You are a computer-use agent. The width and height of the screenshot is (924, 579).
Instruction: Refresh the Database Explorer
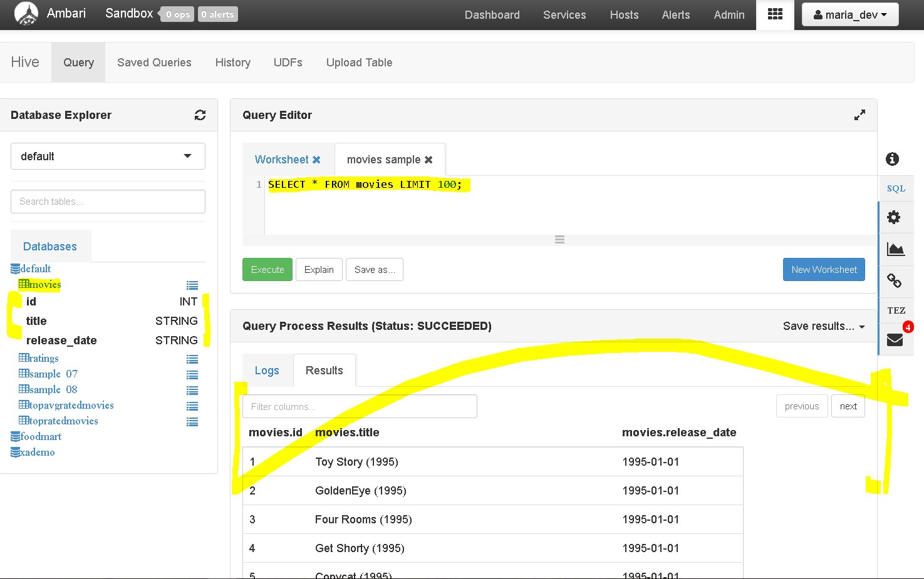click(200, 115)
